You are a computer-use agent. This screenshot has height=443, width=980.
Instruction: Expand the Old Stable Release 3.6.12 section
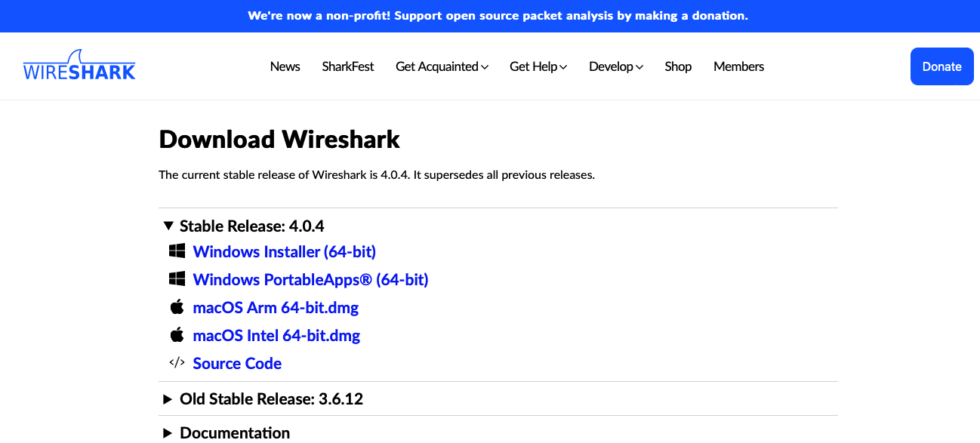pyautogui.click(x=263, y=398)
